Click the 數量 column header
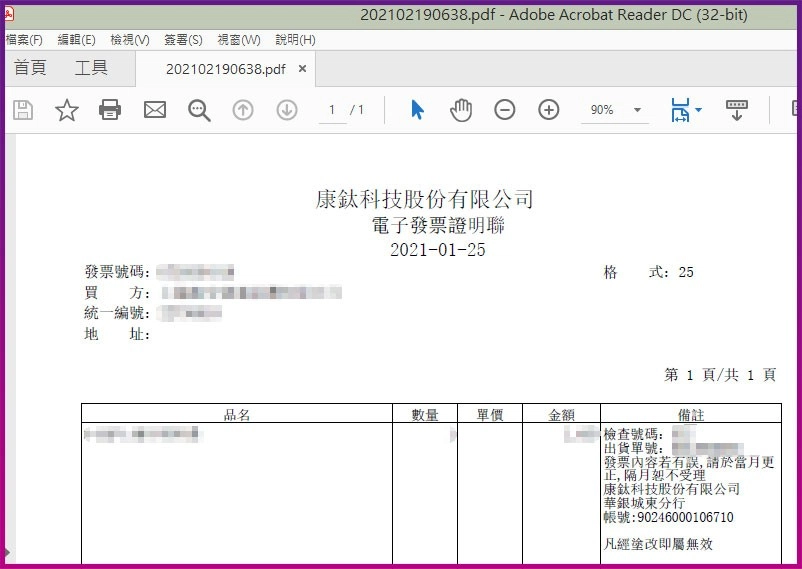The image size is (802, 569). click(x=425, y=414)
